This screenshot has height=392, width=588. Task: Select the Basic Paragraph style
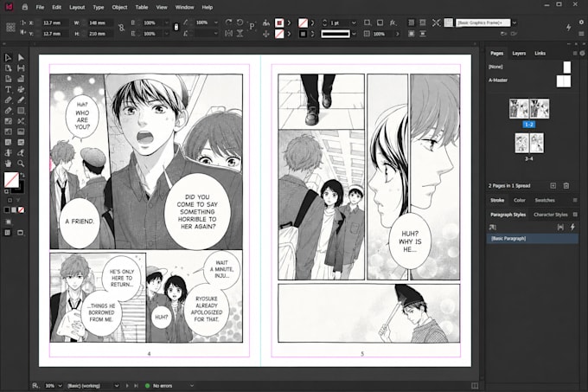click(532, 239)
